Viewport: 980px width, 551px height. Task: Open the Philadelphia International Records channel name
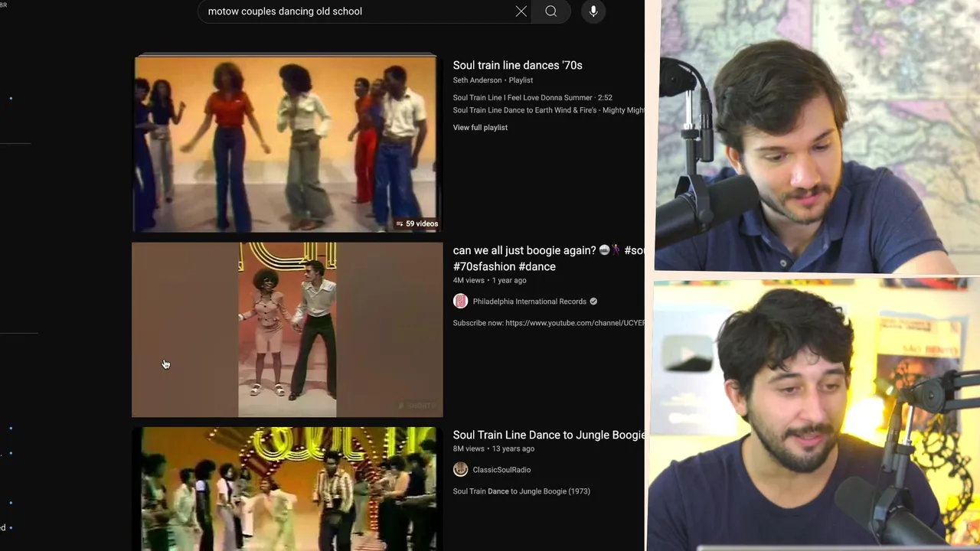click(x=529, y=302)
